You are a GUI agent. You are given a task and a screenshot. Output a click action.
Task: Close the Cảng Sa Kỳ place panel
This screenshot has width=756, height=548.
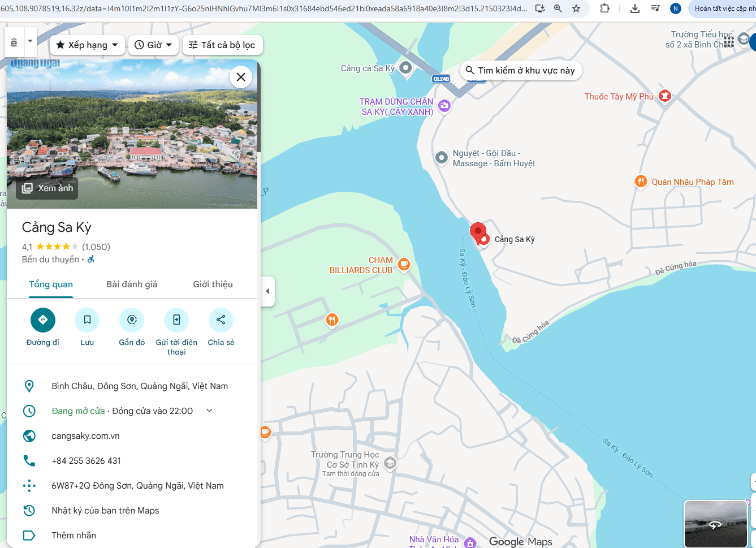pos(241,77)
